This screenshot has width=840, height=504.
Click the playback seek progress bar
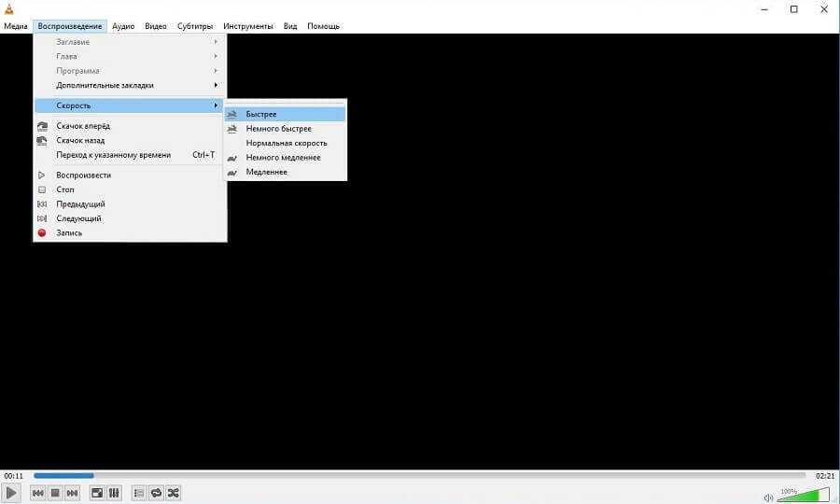click(x=420, y=476)
